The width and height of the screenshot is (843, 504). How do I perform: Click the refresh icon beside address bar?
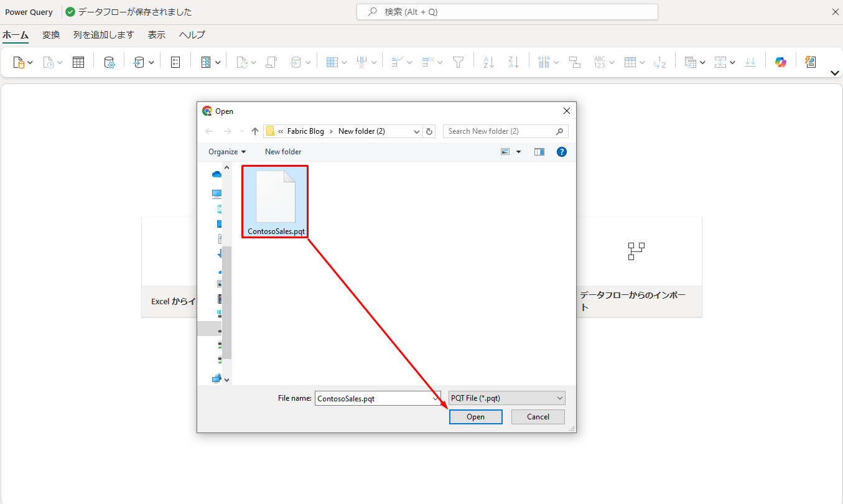point(429,131)
